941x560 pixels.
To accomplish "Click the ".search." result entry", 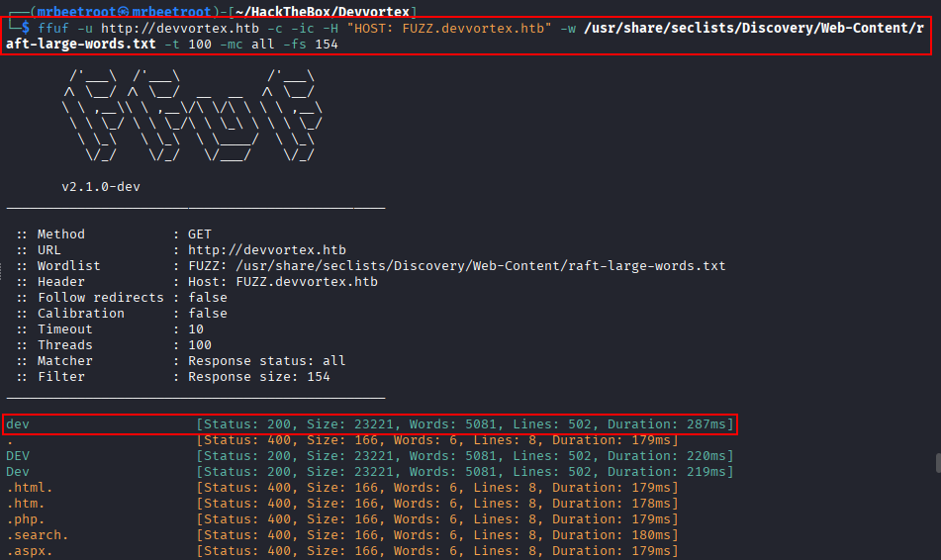I will [x=38, y=535].
